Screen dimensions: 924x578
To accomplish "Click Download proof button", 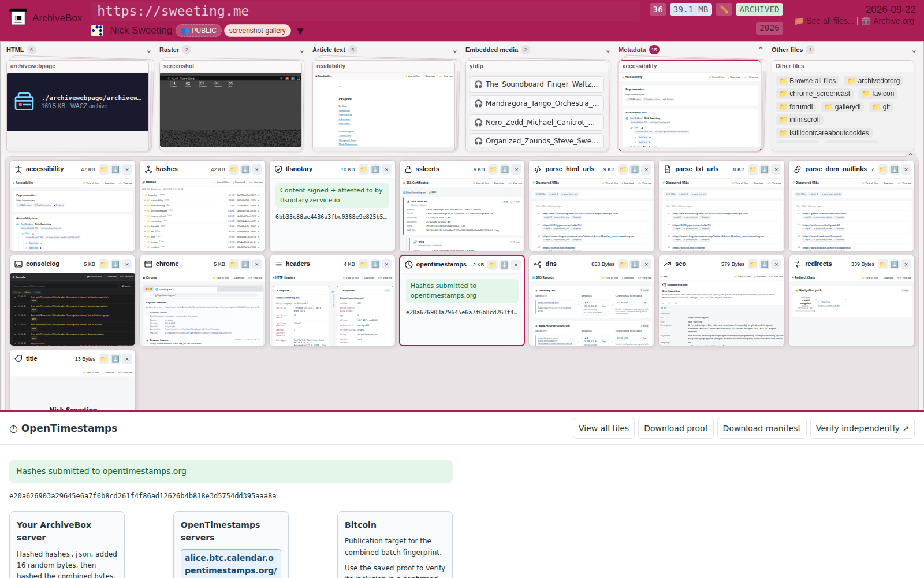I will click(x=676, y=428).
